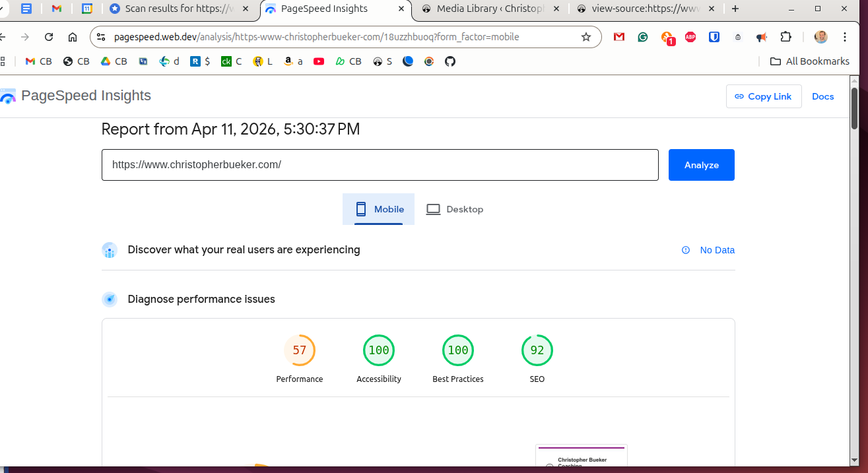Close the Media Library tab
This screenshot has height=473, width=868.
pos(556,9)
